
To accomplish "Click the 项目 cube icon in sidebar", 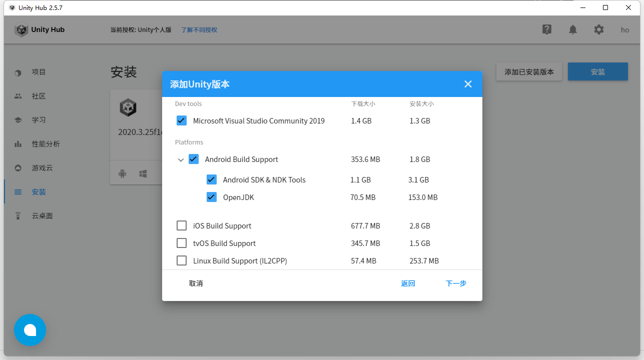I will click(x=18, y=72).
